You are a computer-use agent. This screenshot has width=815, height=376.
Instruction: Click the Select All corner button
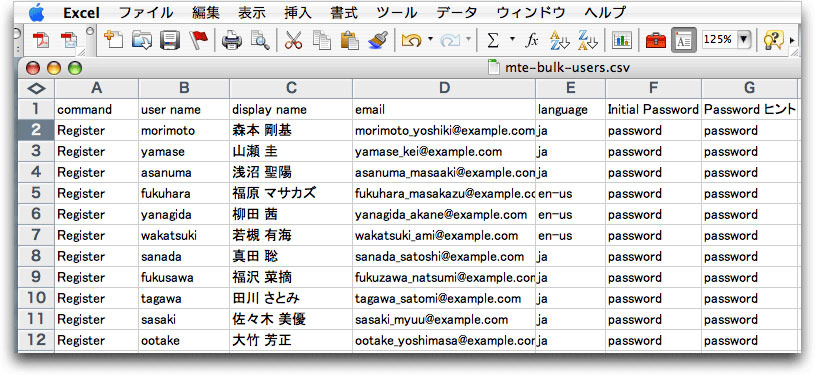point(36,88)
